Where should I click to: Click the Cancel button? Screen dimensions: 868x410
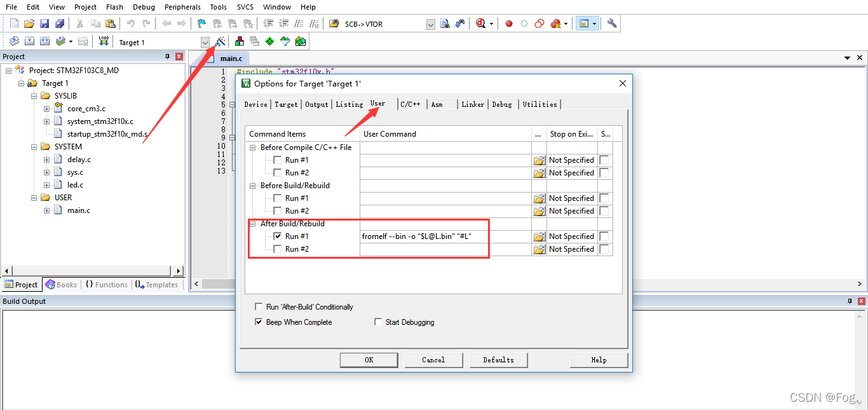coord(433,360)
